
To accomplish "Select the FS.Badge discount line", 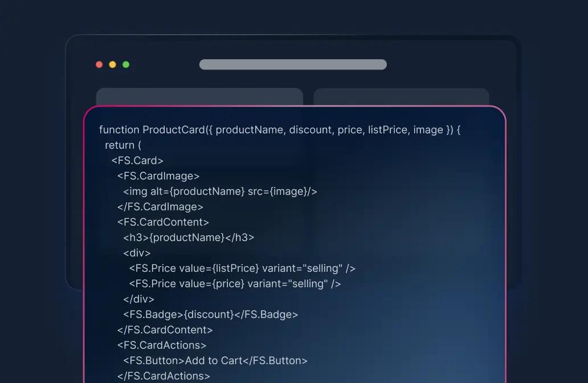I will click(210, 314).
